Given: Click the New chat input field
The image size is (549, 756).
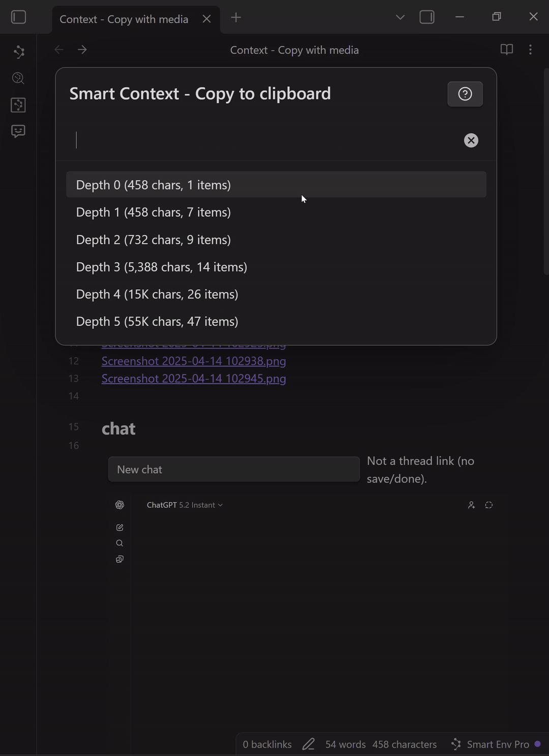Looking at the screenshot, I should (x=234, y=469).
